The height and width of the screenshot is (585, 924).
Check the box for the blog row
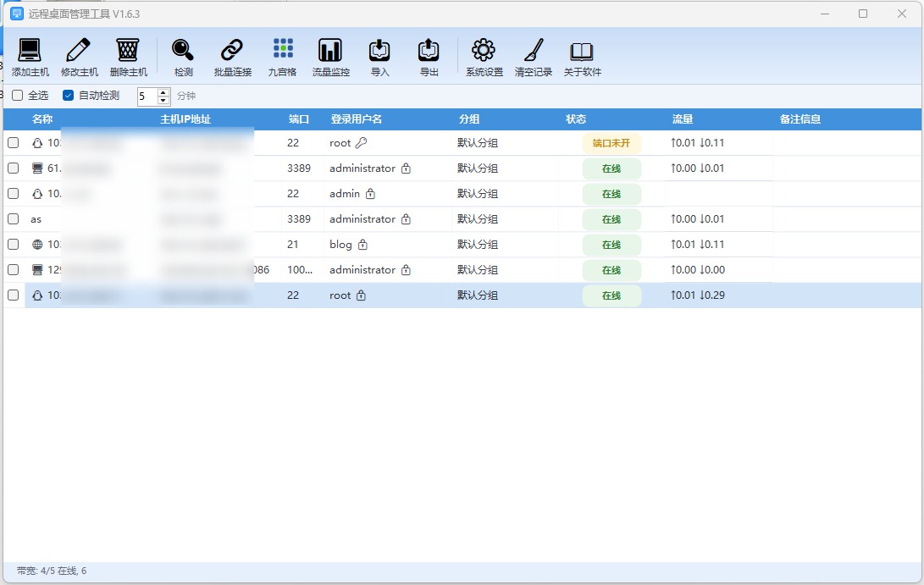(x=13, y=245)
